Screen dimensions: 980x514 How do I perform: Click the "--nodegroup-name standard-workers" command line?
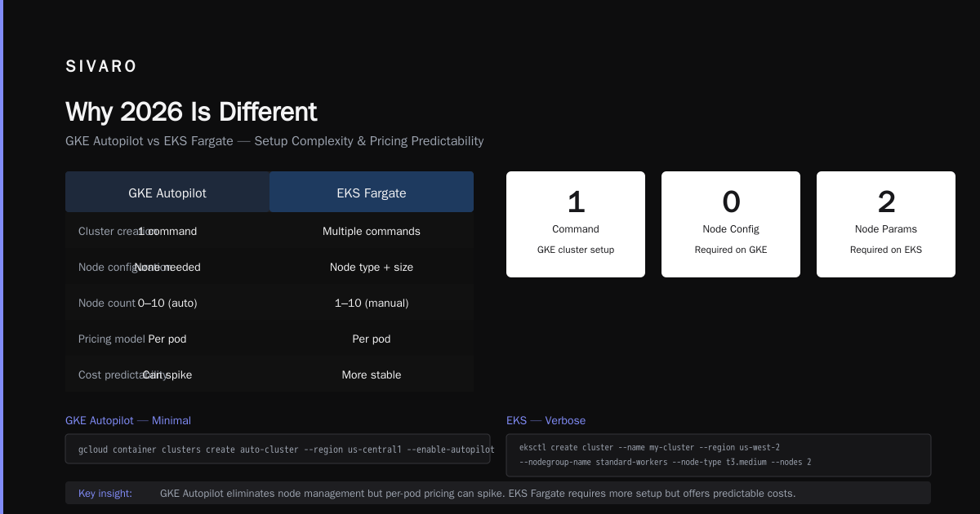point(666,463)
